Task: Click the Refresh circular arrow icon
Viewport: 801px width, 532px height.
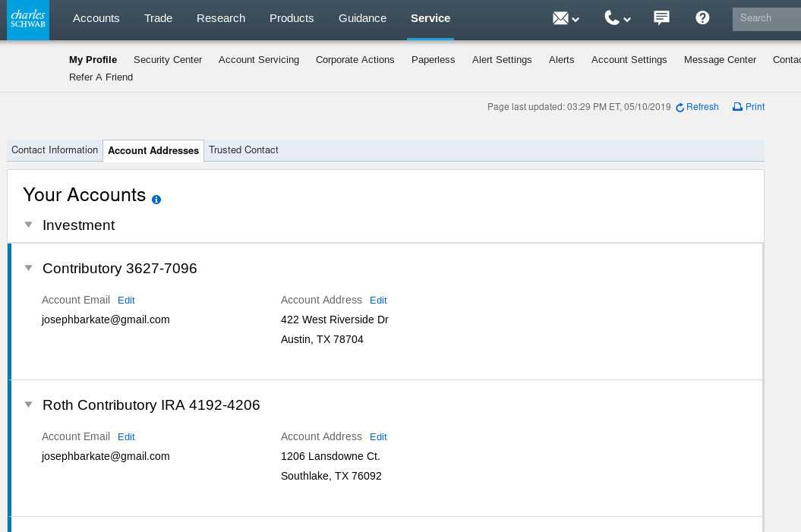Action: 680,108
